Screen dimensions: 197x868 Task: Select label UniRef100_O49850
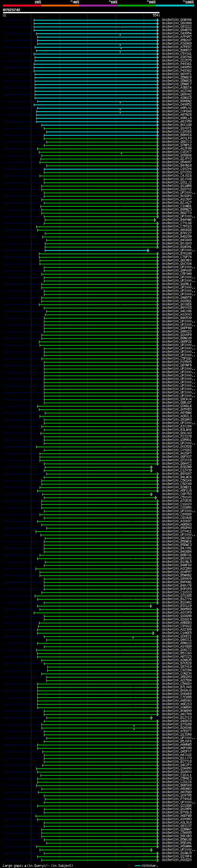pos(177,67)
